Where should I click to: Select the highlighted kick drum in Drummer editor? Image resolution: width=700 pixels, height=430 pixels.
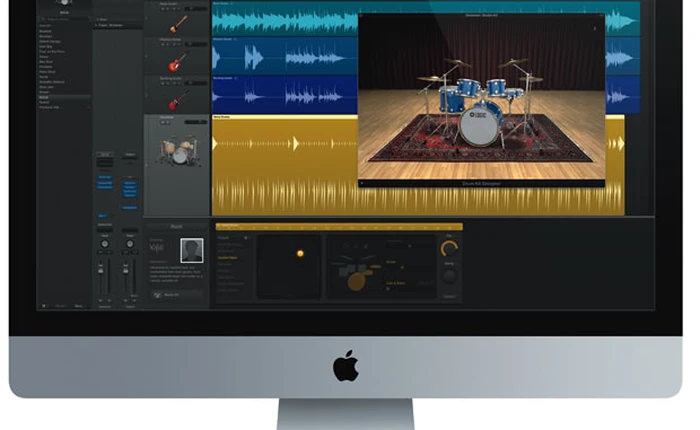[x=356, y=282]
